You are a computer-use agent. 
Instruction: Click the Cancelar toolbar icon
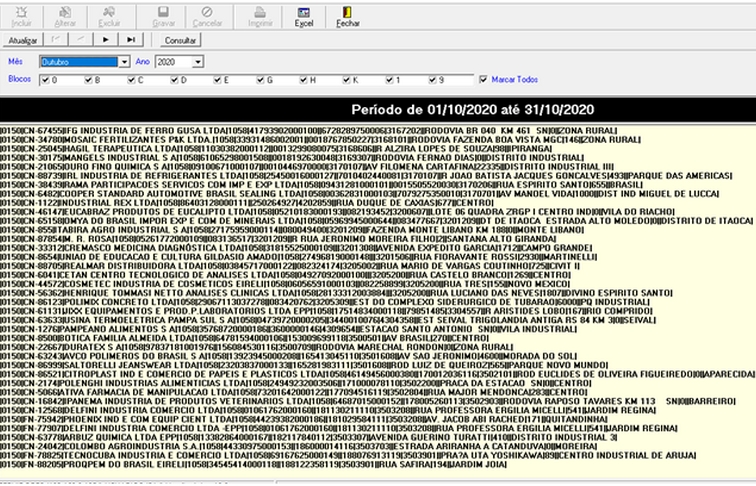click(207, 17)
